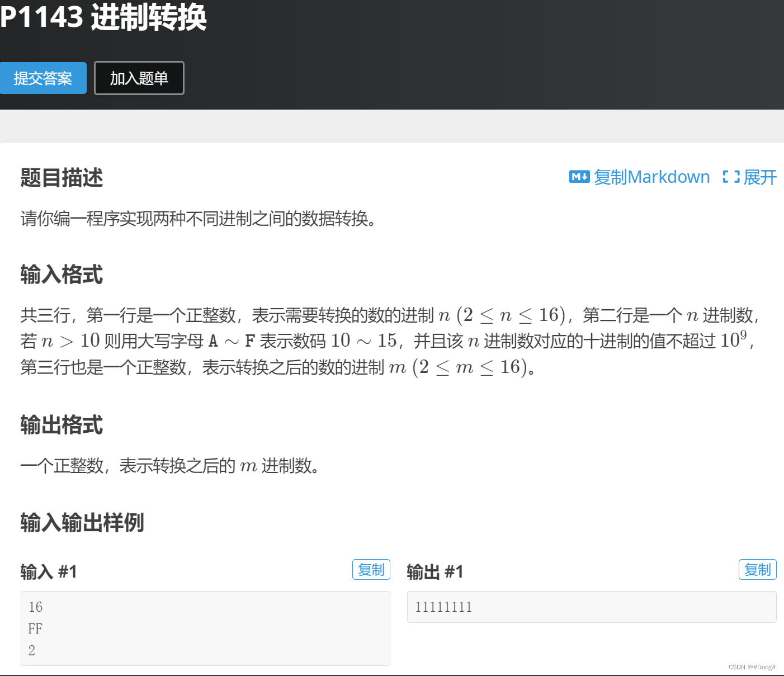784x676 pixels.
Task: Select the output value 11111111
Action: [x=443, y=607]
